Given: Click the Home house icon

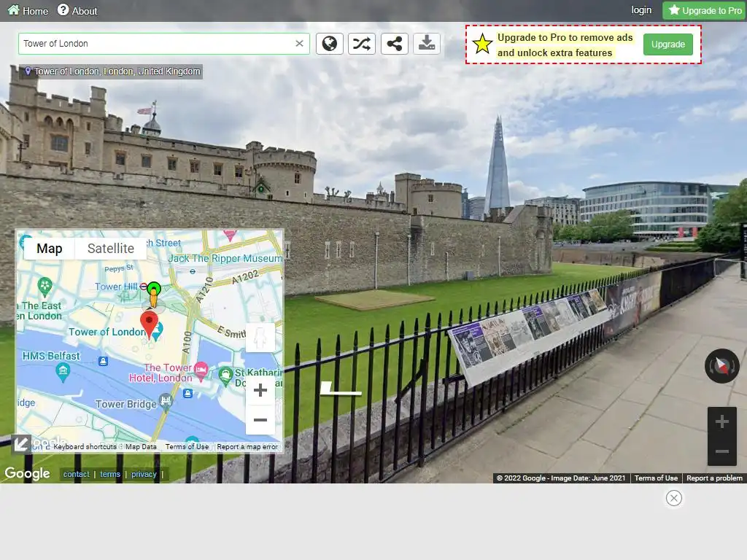Looking at the screenshot, I should click(x=14, y=10).
